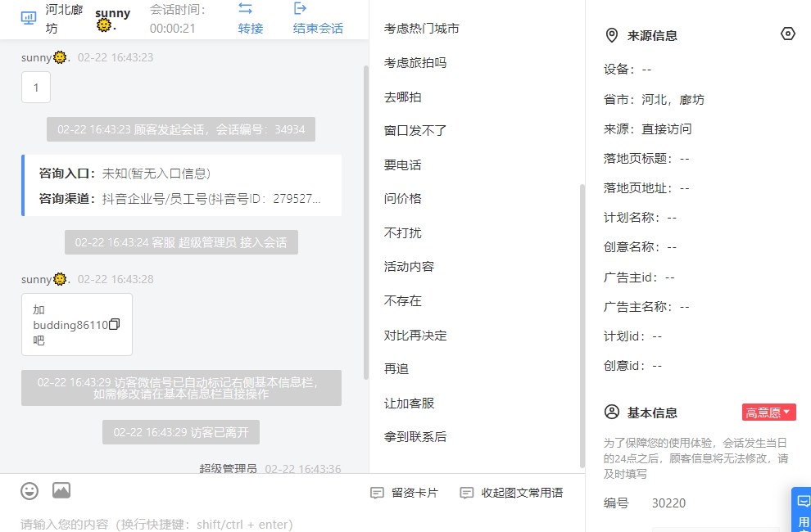
Task: Click the session timer 00:00:21
Action: 173,29
